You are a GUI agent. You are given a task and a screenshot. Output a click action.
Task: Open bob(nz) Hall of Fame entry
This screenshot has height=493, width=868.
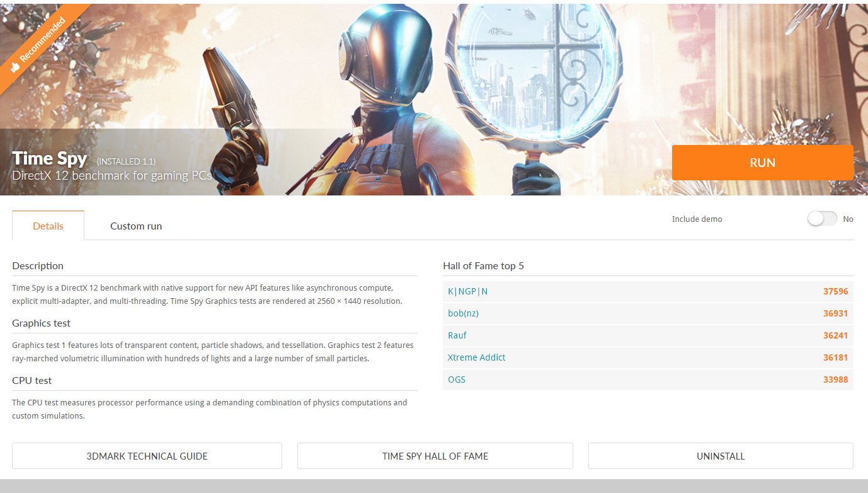[464, 313]
